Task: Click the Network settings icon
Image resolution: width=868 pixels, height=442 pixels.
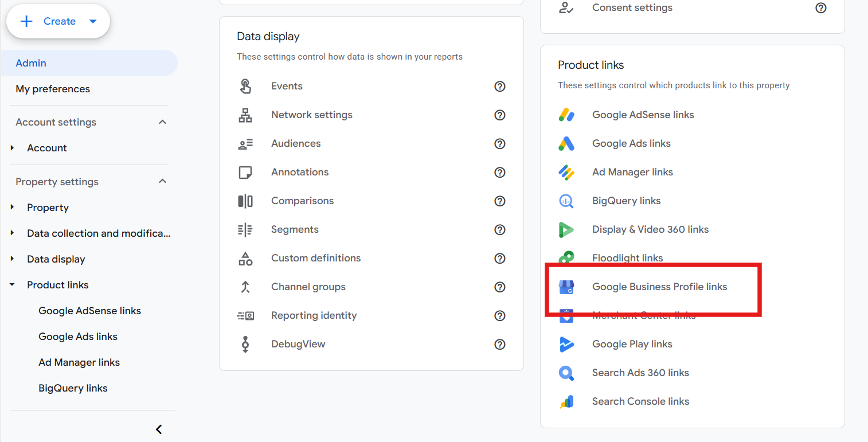Action: tap(245, 115)
